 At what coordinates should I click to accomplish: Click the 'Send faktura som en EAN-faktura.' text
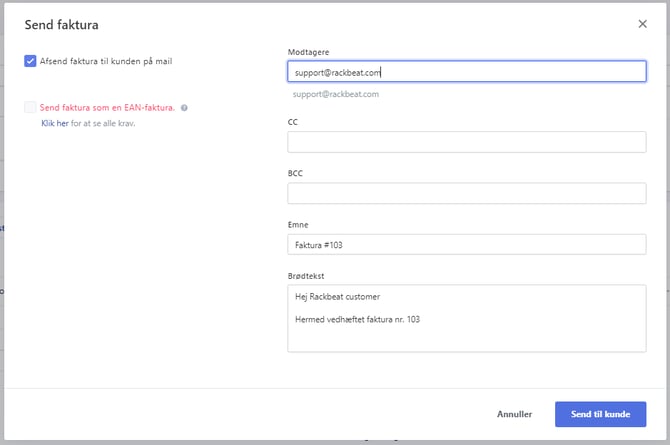point(107,108)
